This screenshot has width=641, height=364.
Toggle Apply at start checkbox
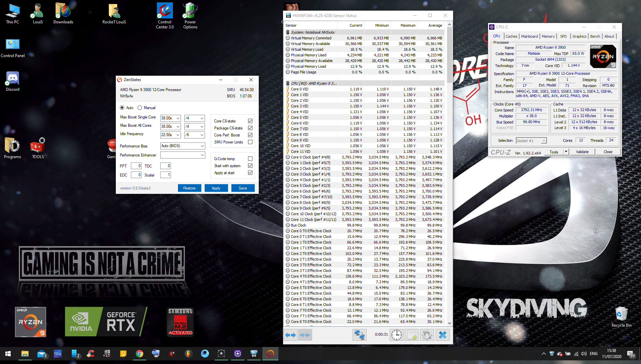click(x=250, y=173)
